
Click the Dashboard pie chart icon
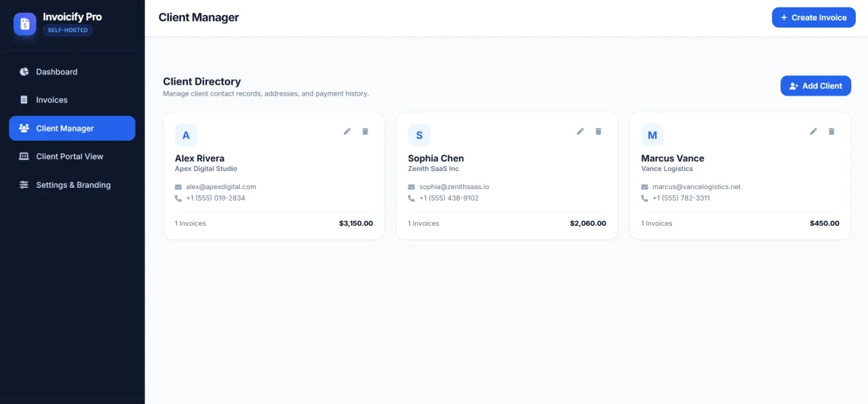pyautogui.click(x=24, y=72)
